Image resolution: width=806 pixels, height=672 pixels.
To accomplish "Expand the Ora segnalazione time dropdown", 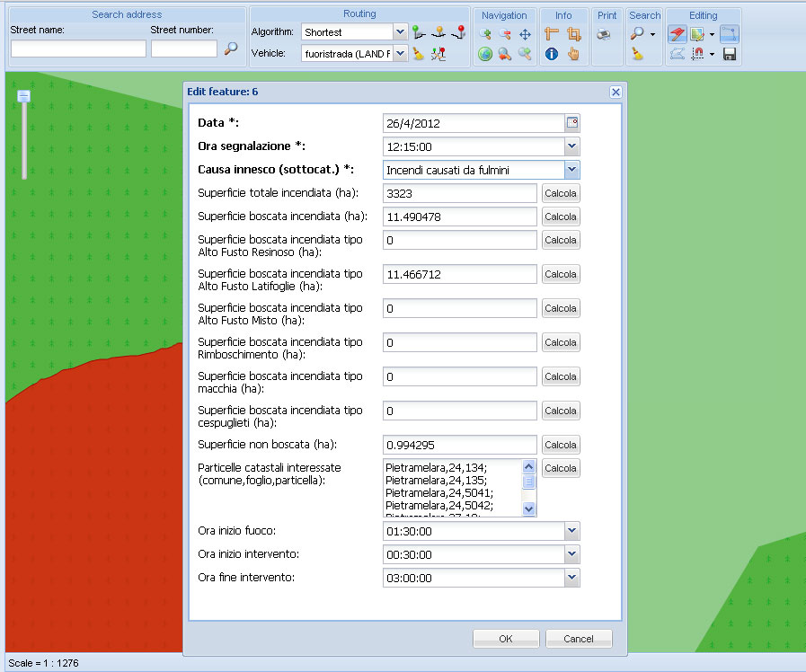I will [571, 146].
